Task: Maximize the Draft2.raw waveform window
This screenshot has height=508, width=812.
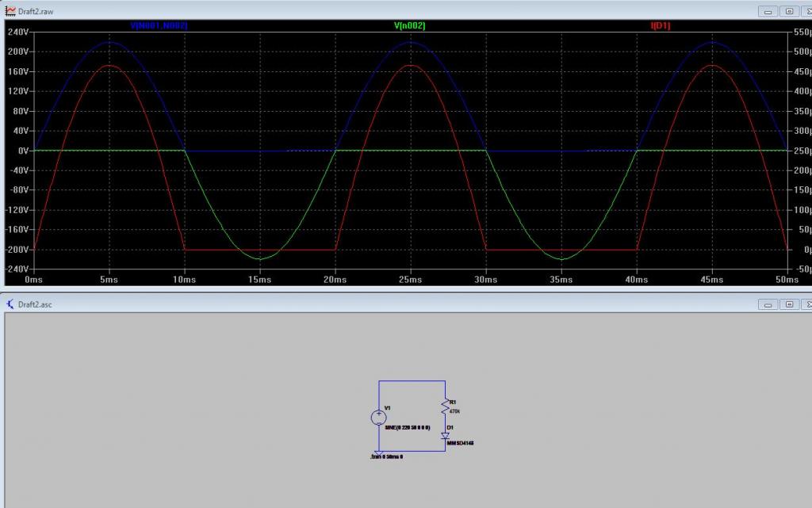Action: pyautogui.click(x=789, y=11)
